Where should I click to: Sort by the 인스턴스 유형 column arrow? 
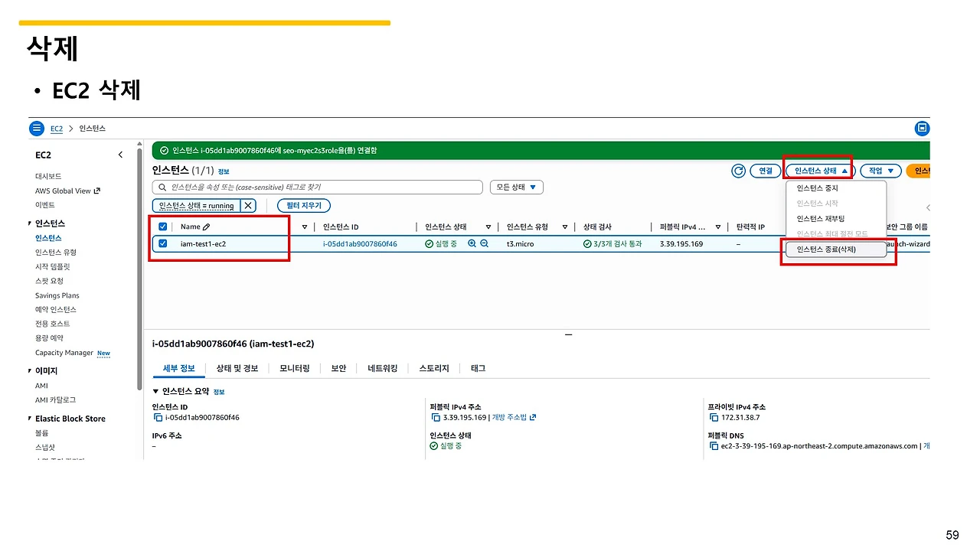pos(565,227)
